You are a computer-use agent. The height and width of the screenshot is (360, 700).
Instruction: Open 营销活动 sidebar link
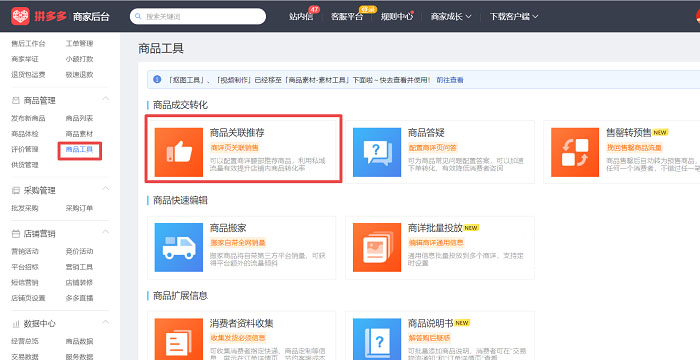click(x=25, y=251)
